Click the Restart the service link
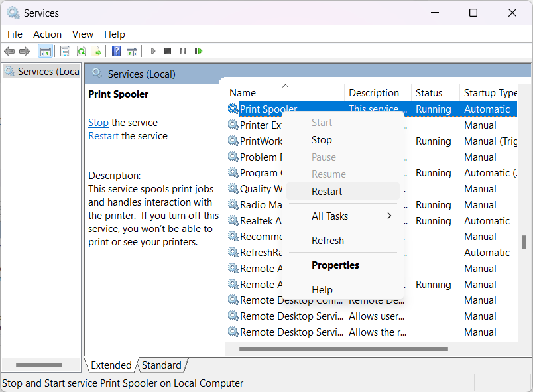 (103, 136)
